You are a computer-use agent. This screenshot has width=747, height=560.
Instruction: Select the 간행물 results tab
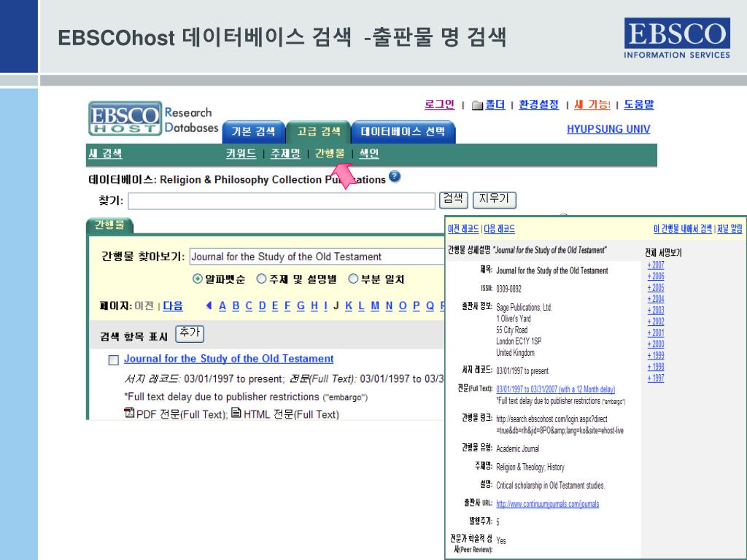pos(109,225)
